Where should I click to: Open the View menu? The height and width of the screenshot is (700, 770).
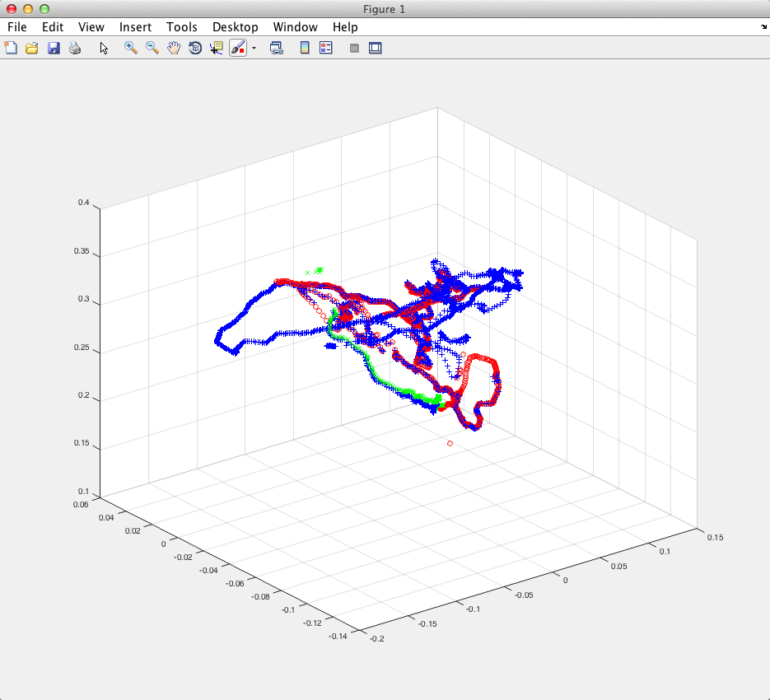pyautogui.click(x=91, y=27)
